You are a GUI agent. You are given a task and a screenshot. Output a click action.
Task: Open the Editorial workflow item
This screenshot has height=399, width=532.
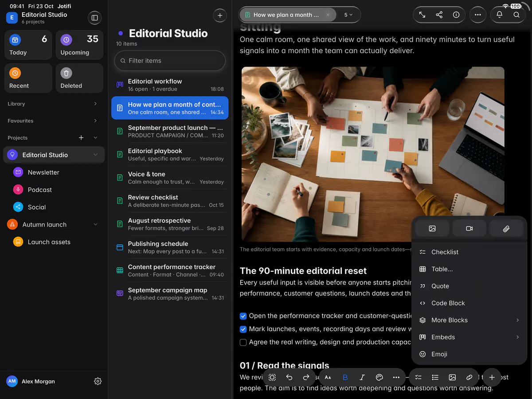click(170, 85)
